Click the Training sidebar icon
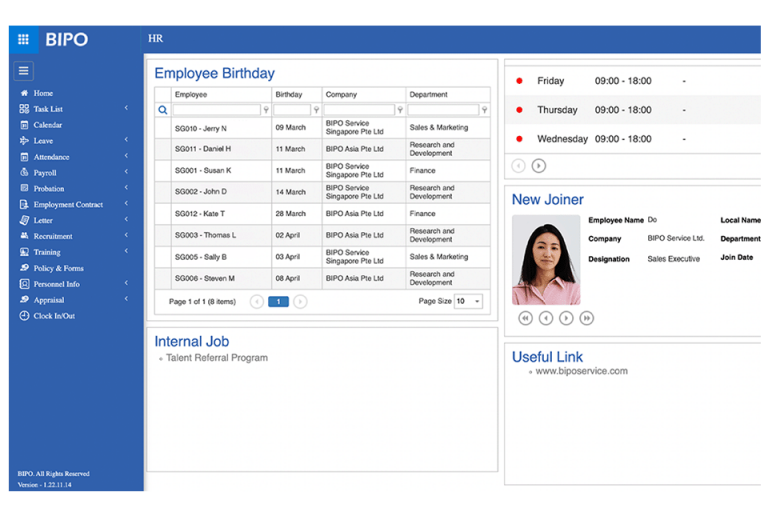This screenshot has width=768, height=512. coord(24,252)
